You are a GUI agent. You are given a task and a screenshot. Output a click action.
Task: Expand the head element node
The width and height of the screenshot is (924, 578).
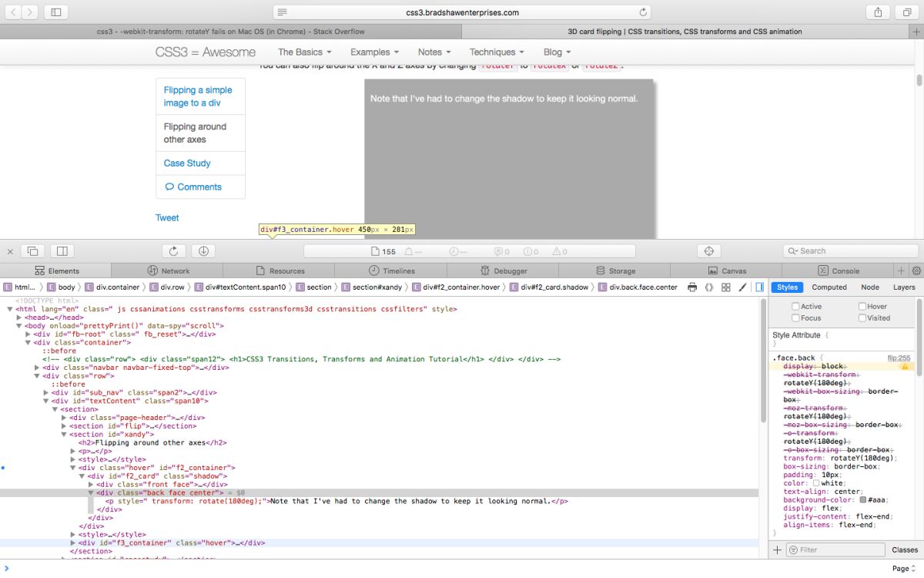[18, 317]
